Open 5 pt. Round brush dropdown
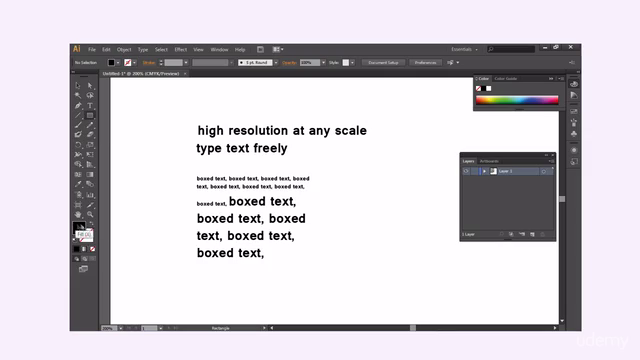 276,62
